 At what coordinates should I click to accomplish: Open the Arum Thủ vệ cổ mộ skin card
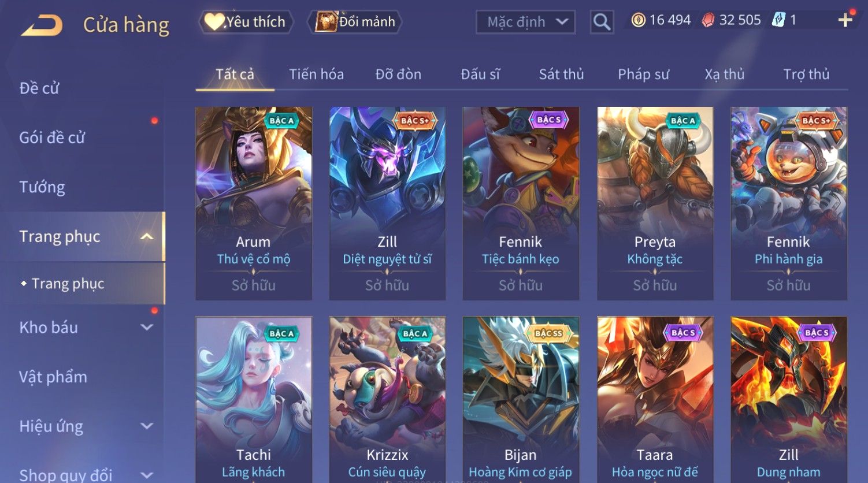(x=254, y=203)
